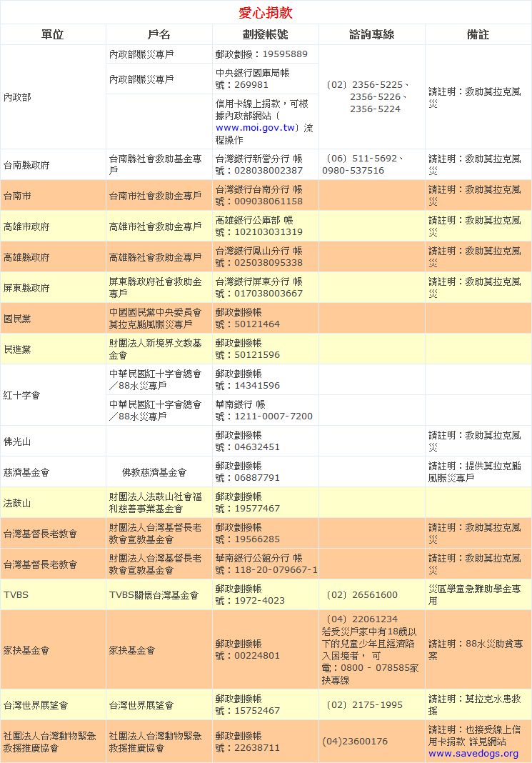The image size is (532, 763).
Task: Click the 佛教慈濟基金會 account name cell
Action: (x=154, y=472)
